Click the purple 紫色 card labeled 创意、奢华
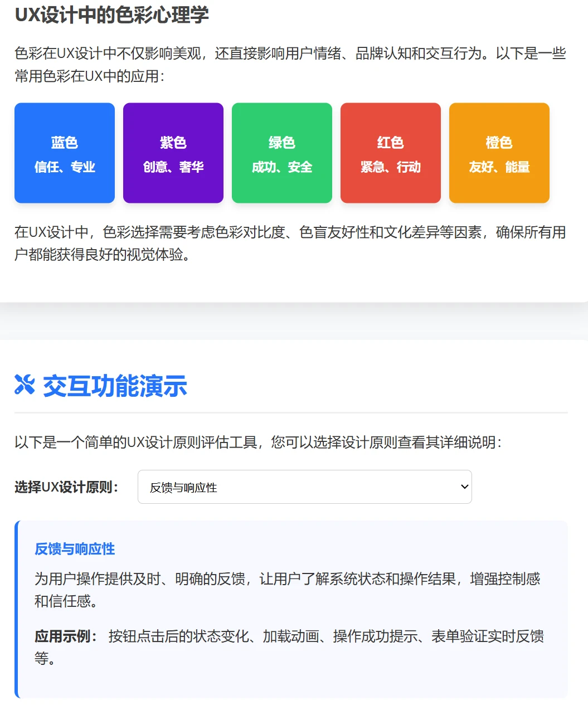Image resolution: width=588 pixels, height=705 pixels. tap(173, 153)
